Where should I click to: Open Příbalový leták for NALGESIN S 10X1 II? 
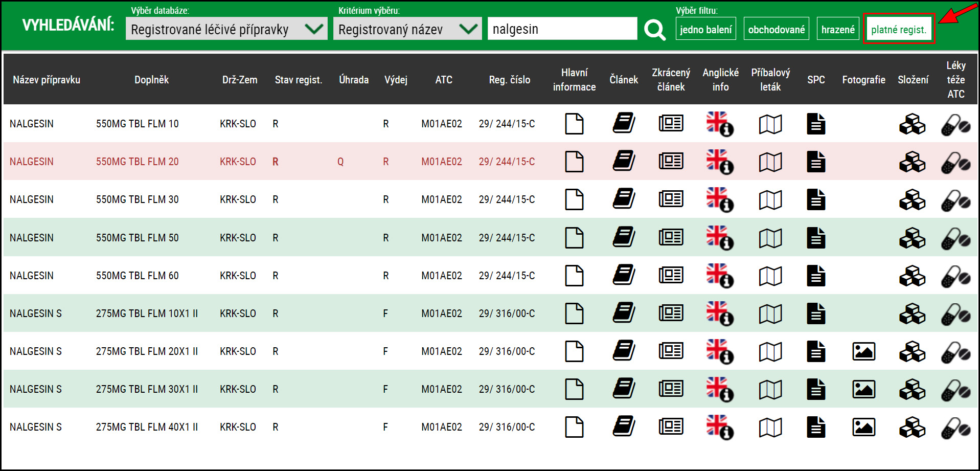coord(770,313)
